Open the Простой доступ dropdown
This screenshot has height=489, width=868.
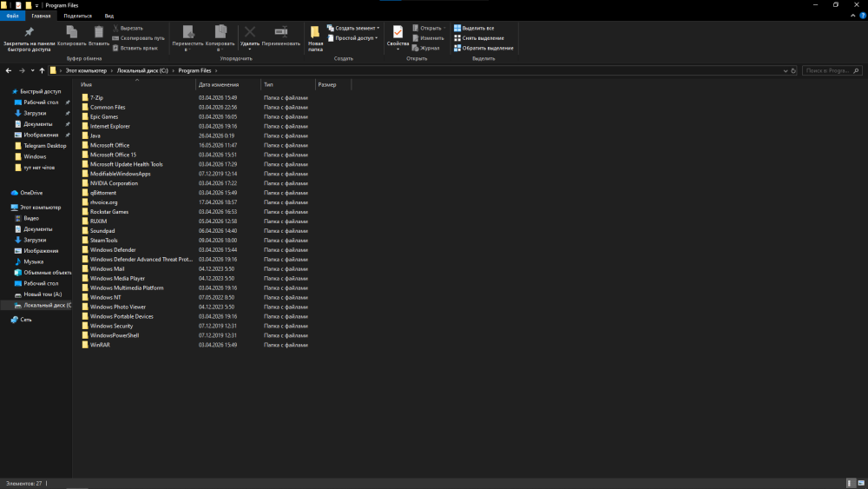pyautogui.click(x=352, y=37)
